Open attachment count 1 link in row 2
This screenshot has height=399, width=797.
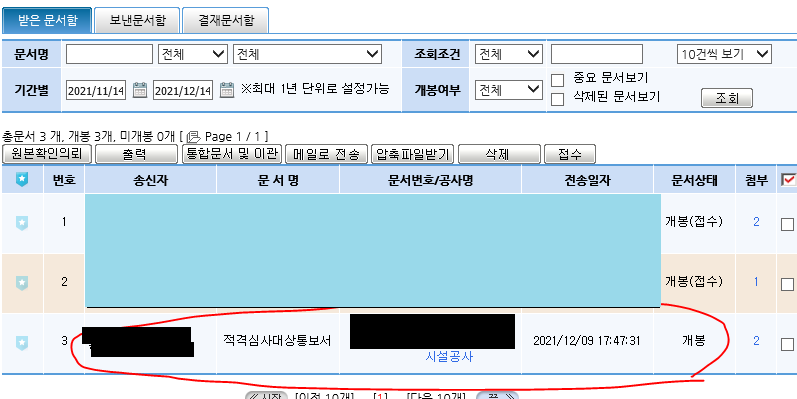coord(756,282)
